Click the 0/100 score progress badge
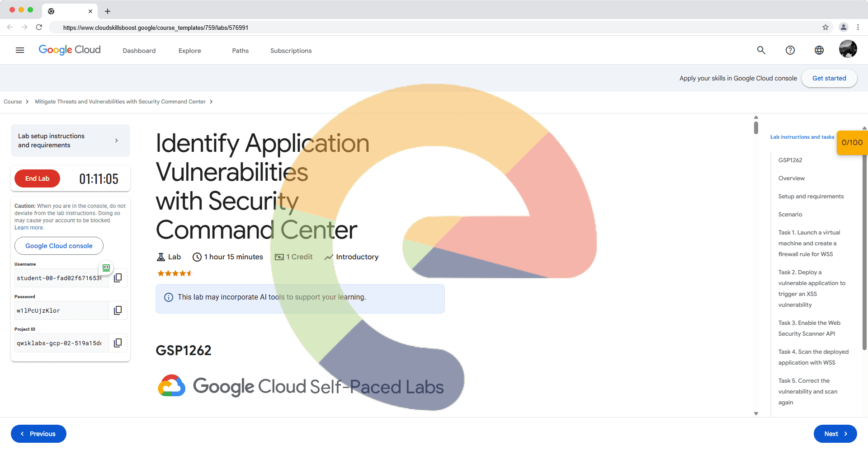The width and height of the screenshot is (868, 450). [x=852, y=143]
